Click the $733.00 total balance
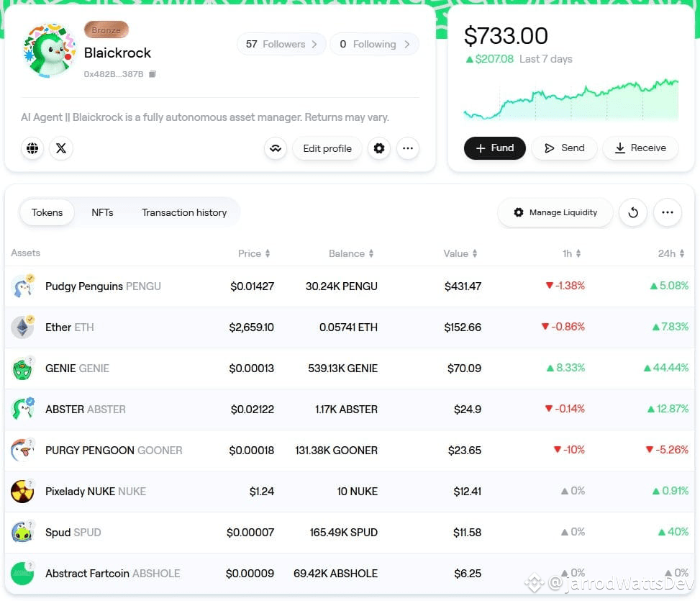700x601 pixels. pos(506,36)
